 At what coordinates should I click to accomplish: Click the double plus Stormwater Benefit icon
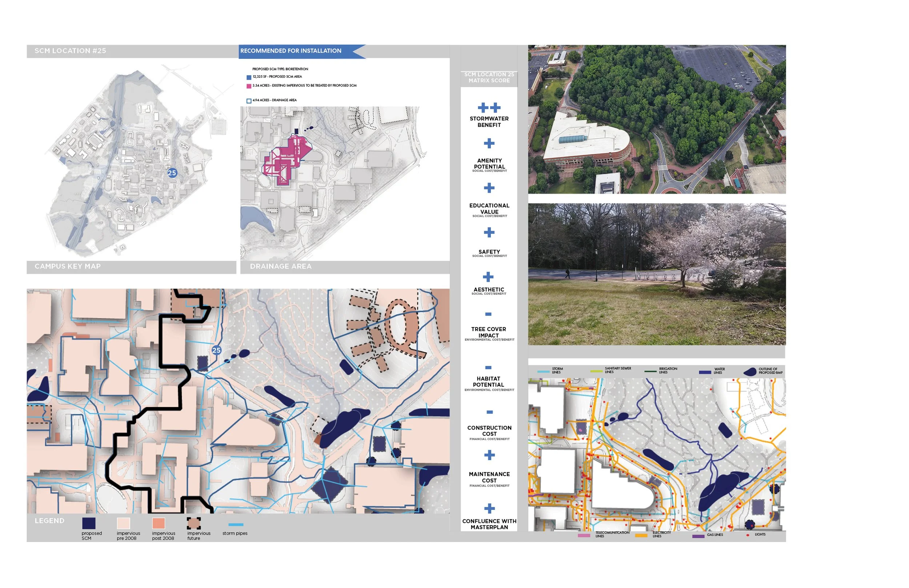tap(489, 108)
